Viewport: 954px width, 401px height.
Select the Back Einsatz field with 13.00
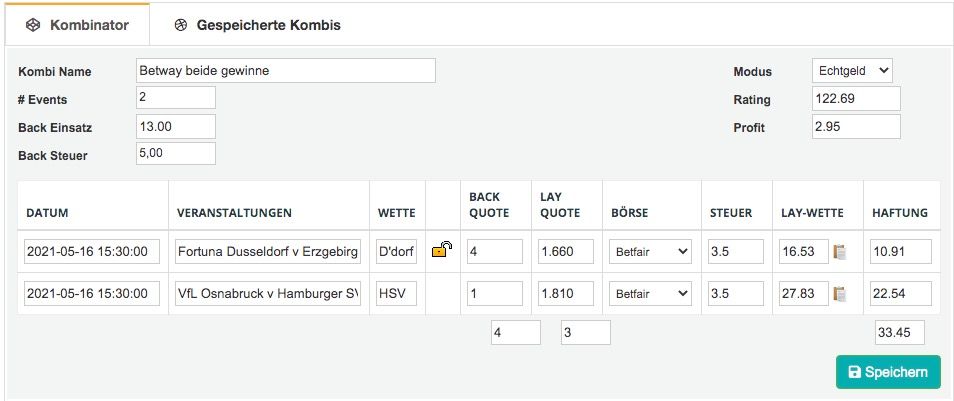click(176, 127)
